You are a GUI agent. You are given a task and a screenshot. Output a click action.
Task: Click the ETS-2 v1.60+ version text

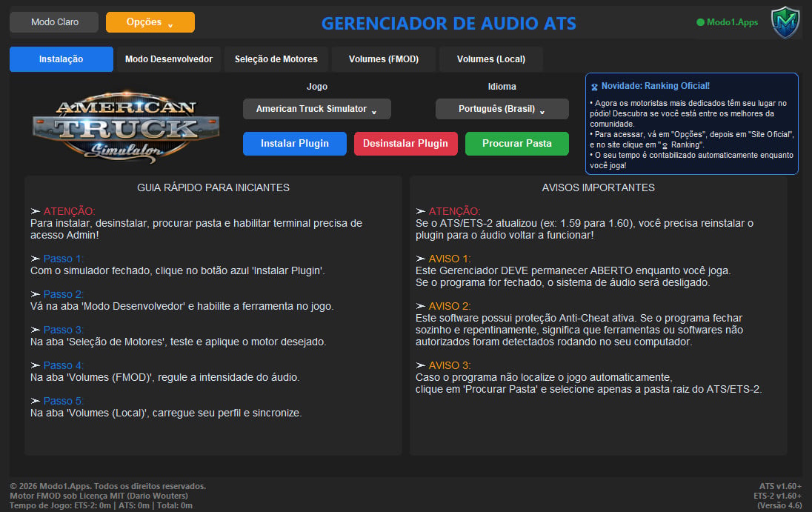click(x=778, y=496)
